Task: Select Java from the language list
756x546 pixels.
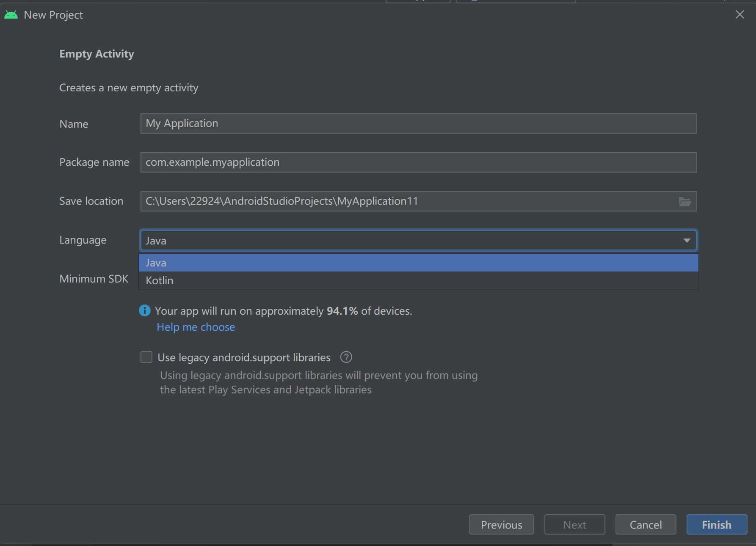Action: (419, 263)
